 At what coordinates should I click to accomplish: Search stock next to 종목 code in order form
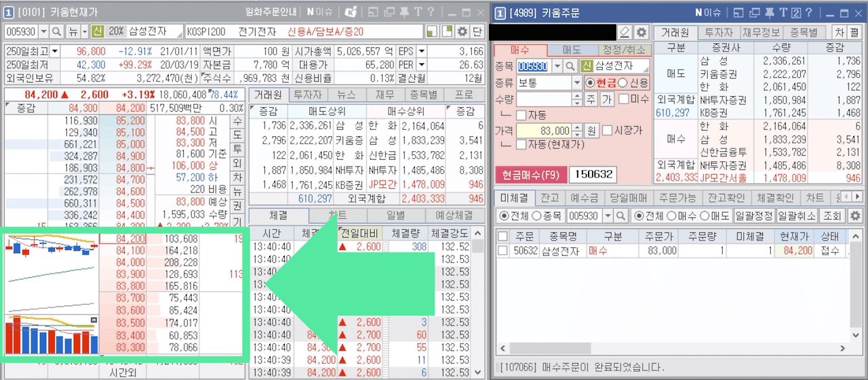pyautogui.click(x=571, y=66)
